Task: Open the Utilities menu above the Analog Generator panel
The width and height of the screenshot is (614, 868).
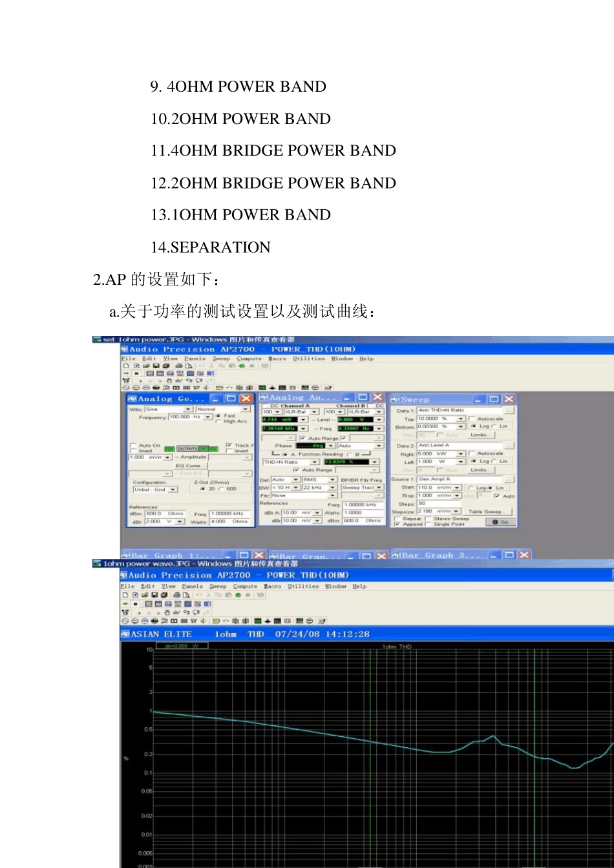Action: tap(309, 358)
